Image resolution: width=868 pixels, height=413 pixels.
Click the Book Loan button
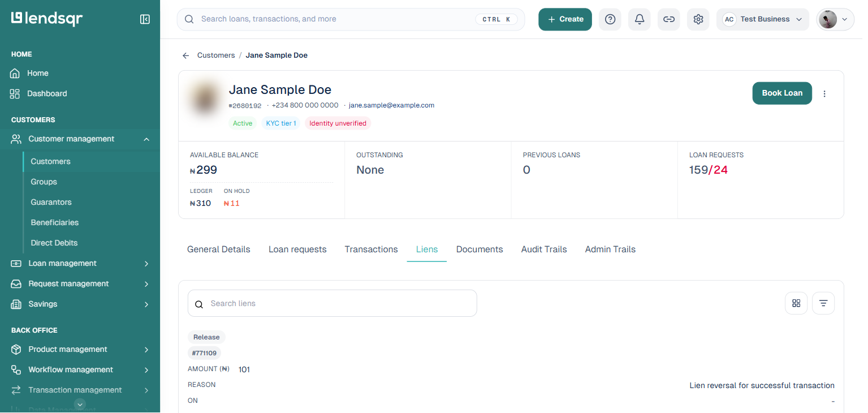pos(782,93)
